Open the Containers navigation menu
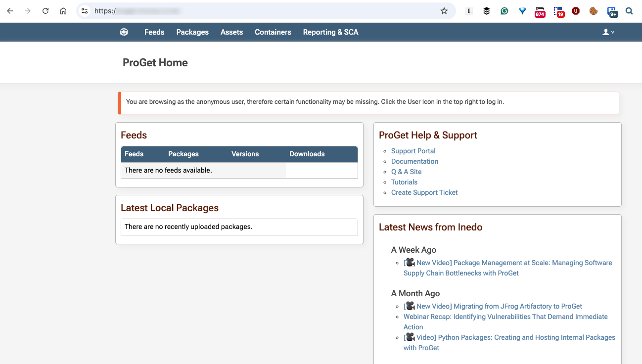Viewport: 642px width, 364px height. (273, 32)
